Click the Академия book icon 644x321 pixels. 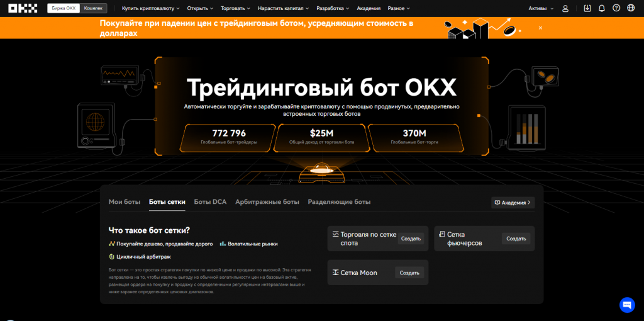pyautogui.click(x=497, y=203)
